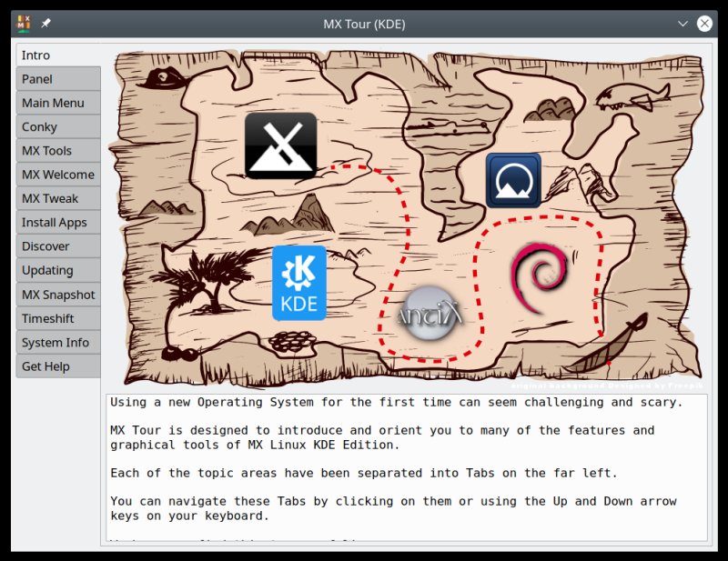Image resolution: width=728 pixels, height=561 pixels.
Task: Click 'Using a new Operating System' line
Action: 397,402
